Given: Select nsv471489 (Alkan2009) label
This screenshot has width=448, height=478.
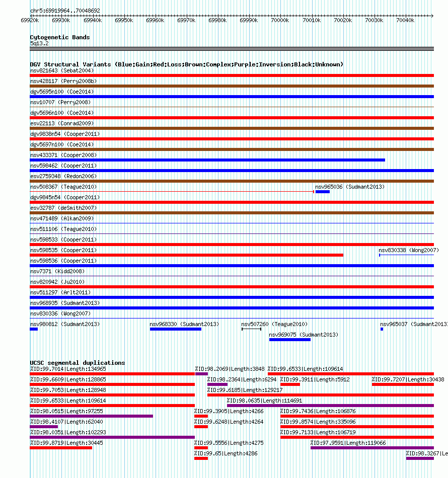Looking at the screenshot, I should tap(62, 218).
